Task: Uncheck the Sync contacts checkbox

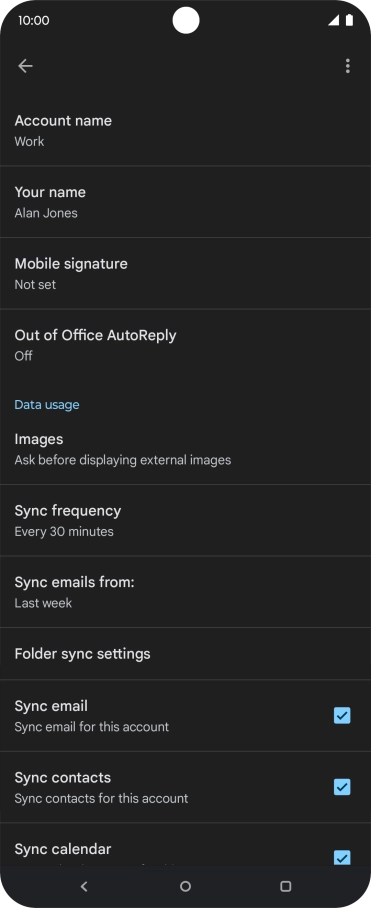Action: [342, 787]
